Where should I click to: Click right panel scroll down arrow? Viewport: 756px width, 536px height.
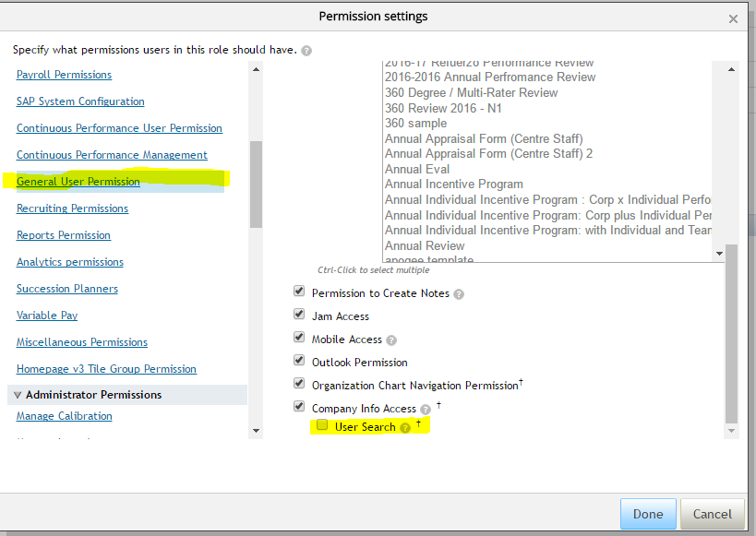click(x=731, y=431)
